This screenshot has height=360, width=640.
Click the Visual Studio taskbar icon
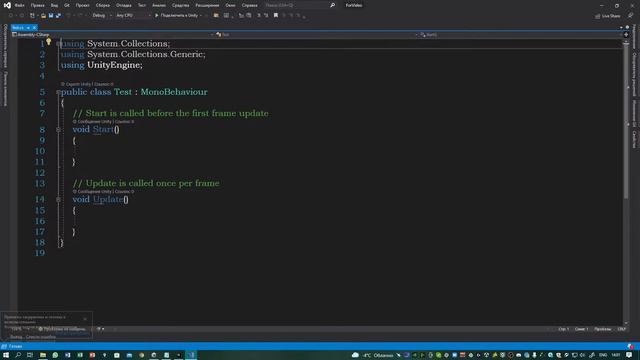[x=191, y=355]
